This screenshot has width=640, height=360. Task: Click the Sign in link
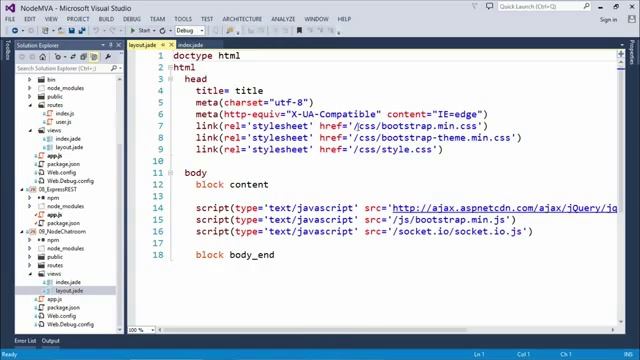coord(608,20)
